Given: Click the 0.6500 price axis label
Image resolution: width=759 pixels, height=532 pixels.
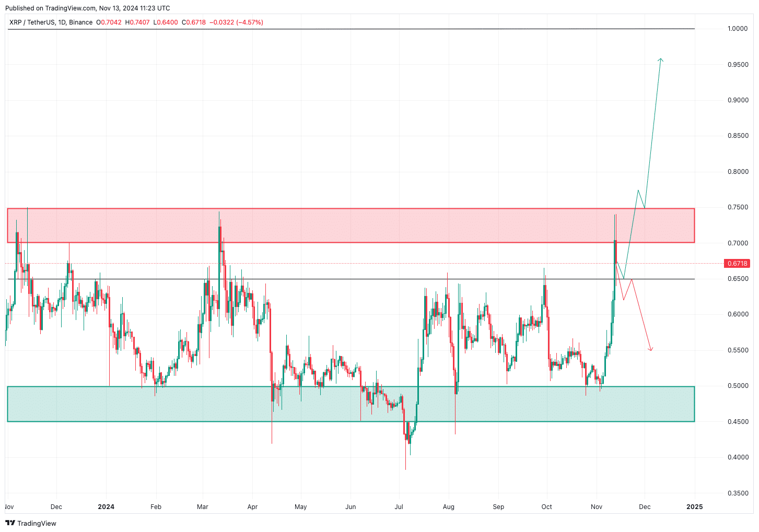Looking at the screenshot, I should click(x=738, y=279).
